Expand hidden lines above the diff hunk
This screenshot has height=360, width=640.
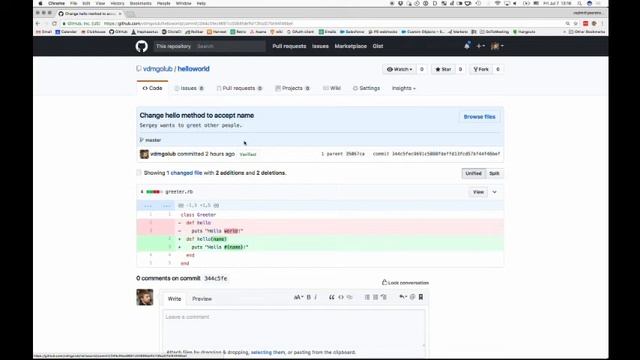coord(156,206)
